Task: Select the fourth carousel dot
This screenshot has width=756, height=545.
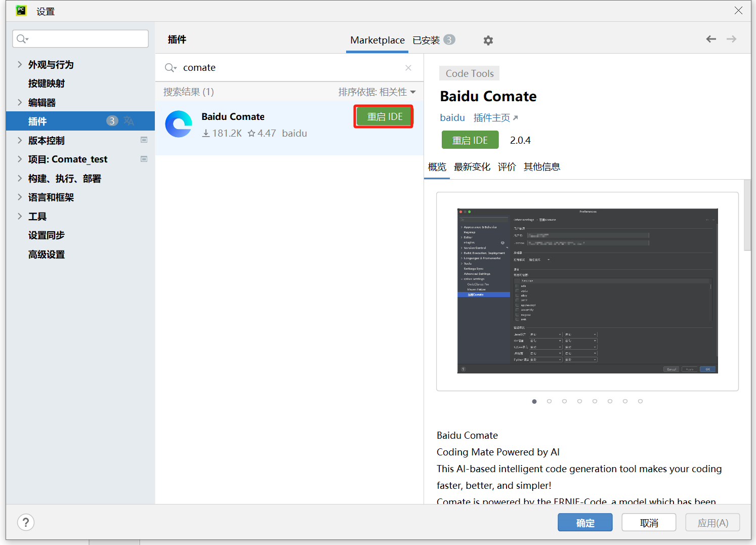Action: (580, 401)
